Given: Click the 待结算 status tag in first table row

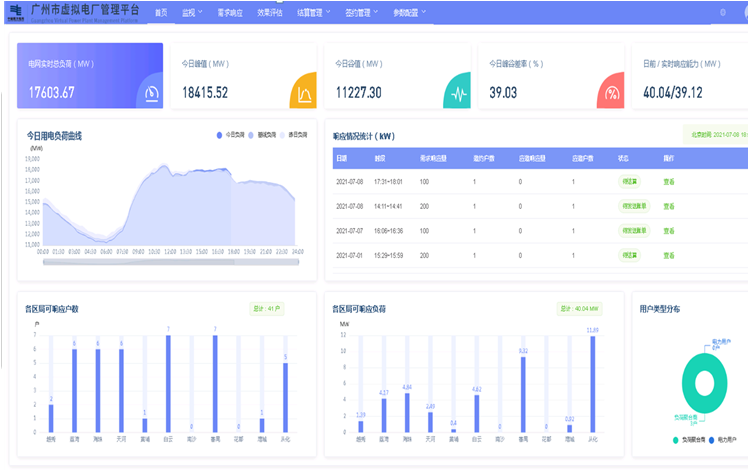Looking at the screenshot, I should [629, 181].
